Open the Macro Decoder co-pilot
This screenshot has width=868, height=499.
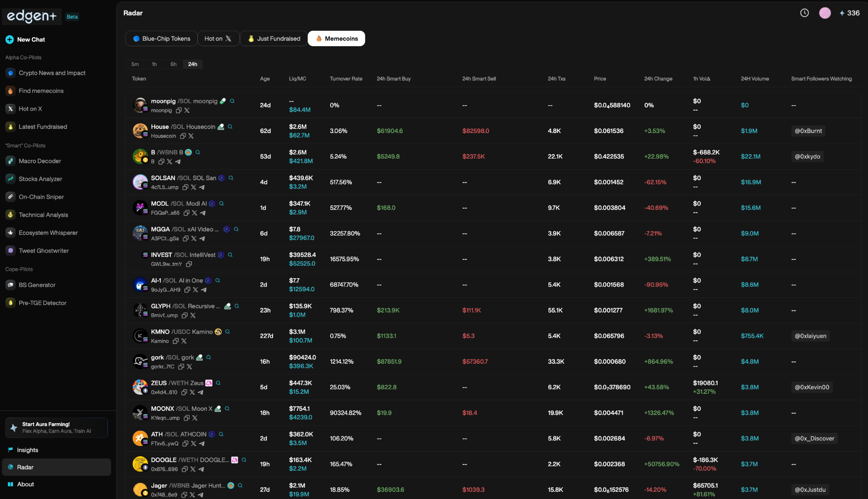click(39, 161)
